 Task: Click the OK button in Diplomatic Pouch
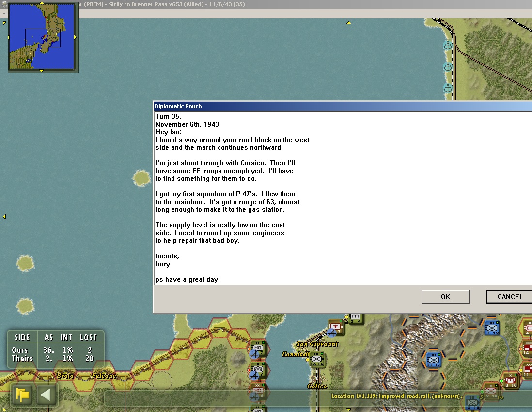[445, 297]
